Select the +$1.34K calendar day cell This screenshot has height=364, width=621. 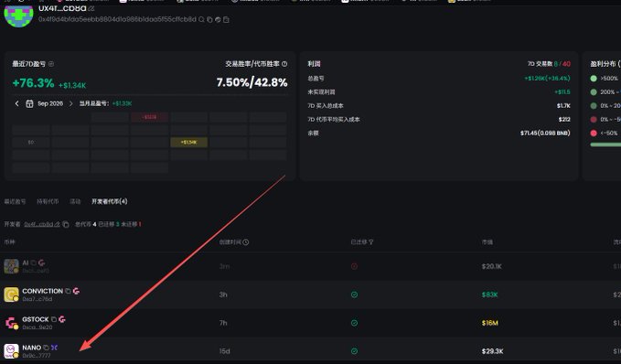(188, 142)
